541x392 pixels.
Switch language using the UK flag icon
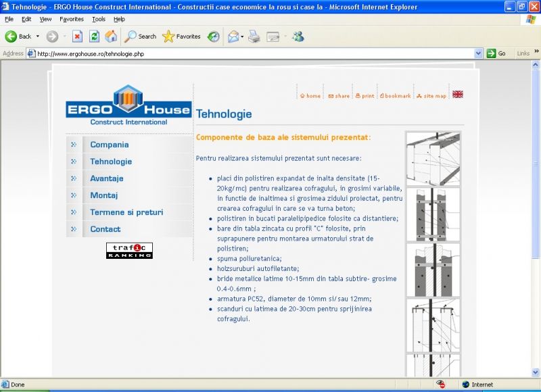click(x=457, y=95)
